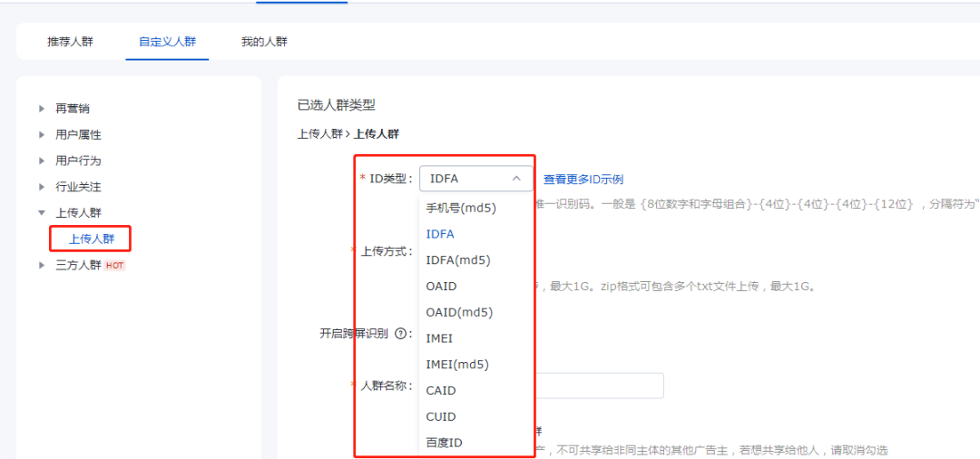Expand the 行业关注 tree node

(x=42, y=187)
